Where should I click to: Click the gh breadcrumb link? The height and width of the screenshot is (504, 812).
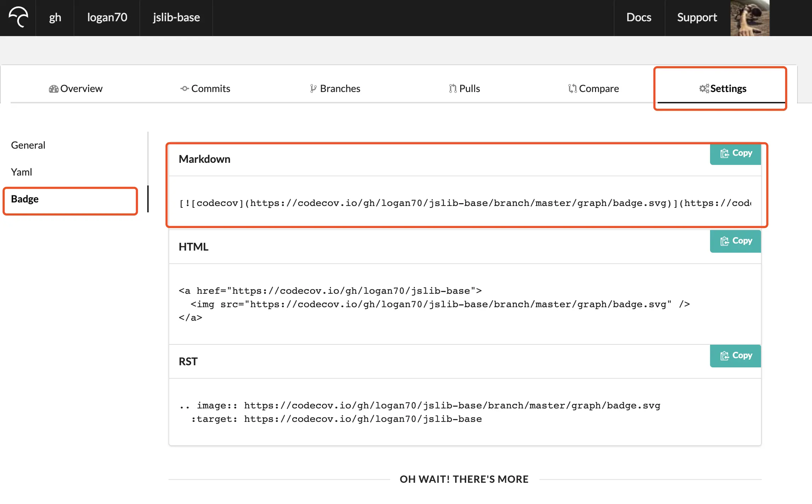tap(55, 17)
